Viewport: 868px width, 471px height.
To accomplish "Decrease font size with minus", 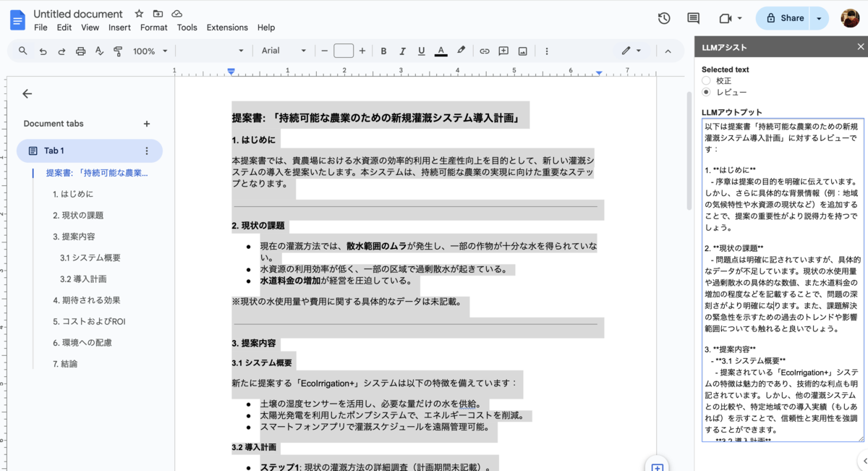I will click(x=325, y=51).
